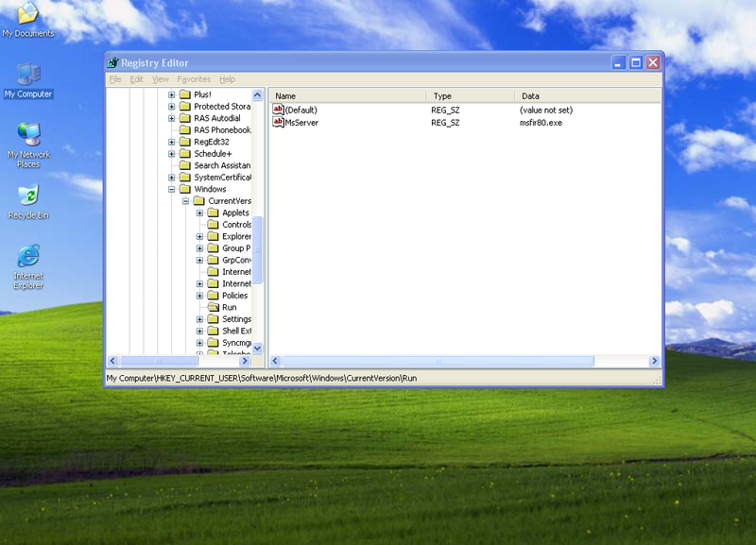
Task: Click the values pane's scroll left arrow
Action: tap(275, 361)
